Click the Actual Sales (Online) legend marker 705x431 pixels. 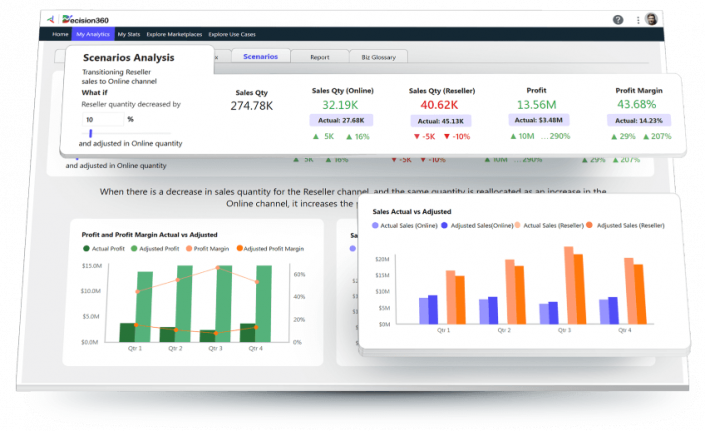pyautogui.click(x=376, y=227)
